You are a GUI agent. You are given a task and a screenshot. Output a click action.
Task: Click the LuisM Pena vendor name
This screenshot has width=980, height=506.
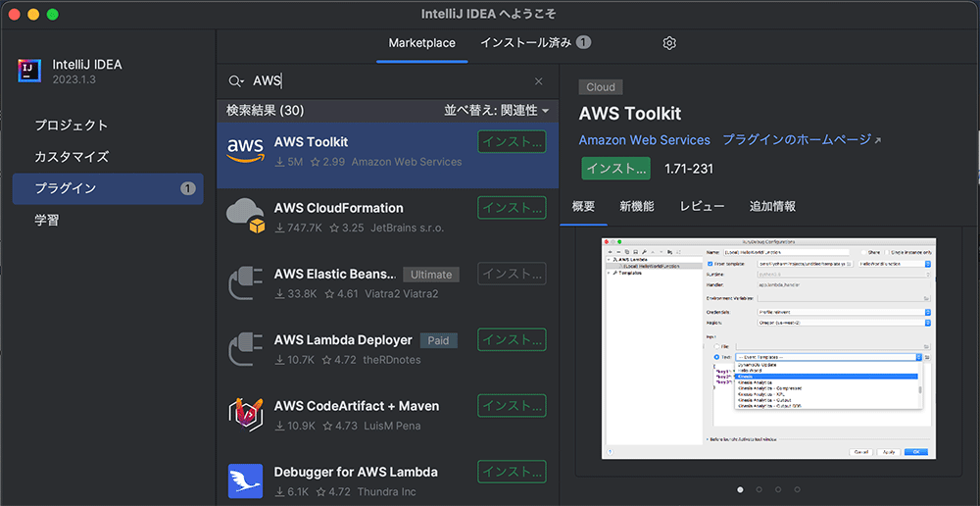pyautogui.click(x=392, y=426)
